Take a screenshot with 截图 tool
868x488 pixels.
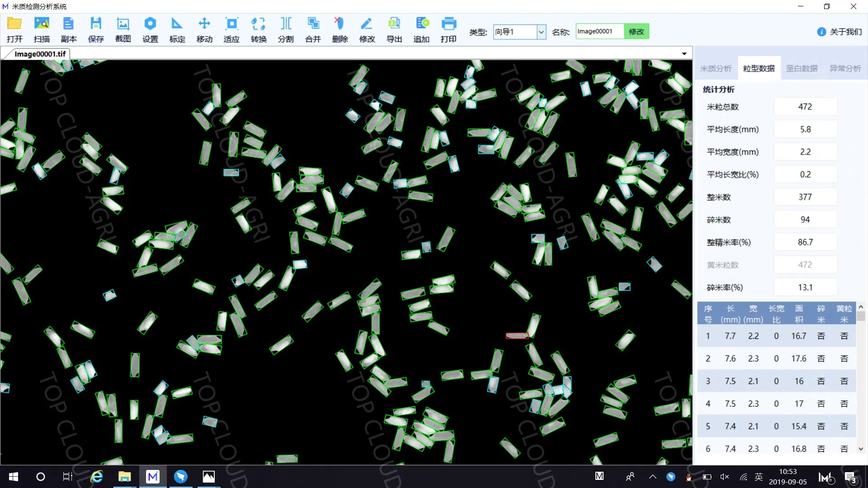[123, 30]
